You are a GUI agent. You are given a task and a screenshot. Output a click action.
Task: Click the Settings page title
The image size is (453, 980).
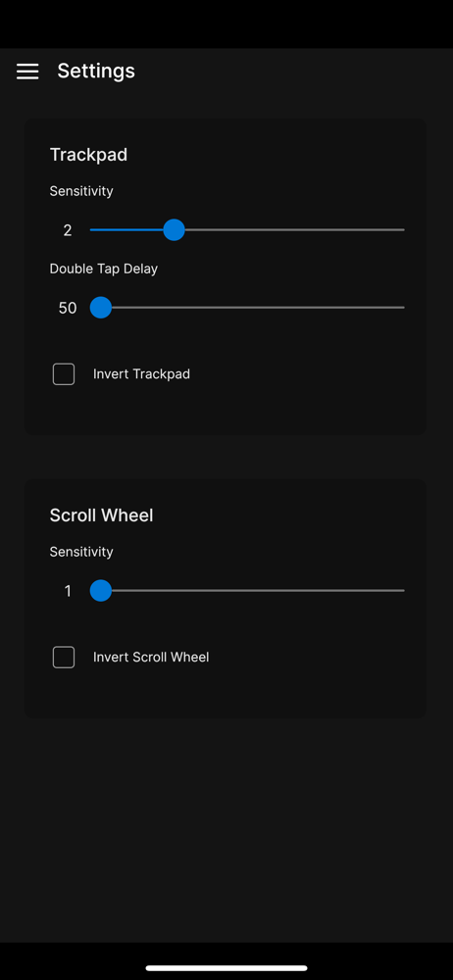point(96,72)
